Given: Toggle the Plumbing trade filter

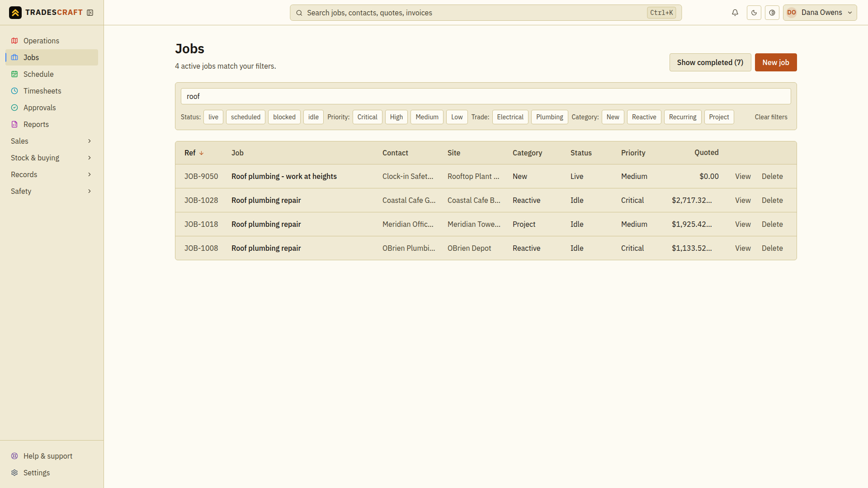Looking at the screenshot, I should click(x=550, y=117).
